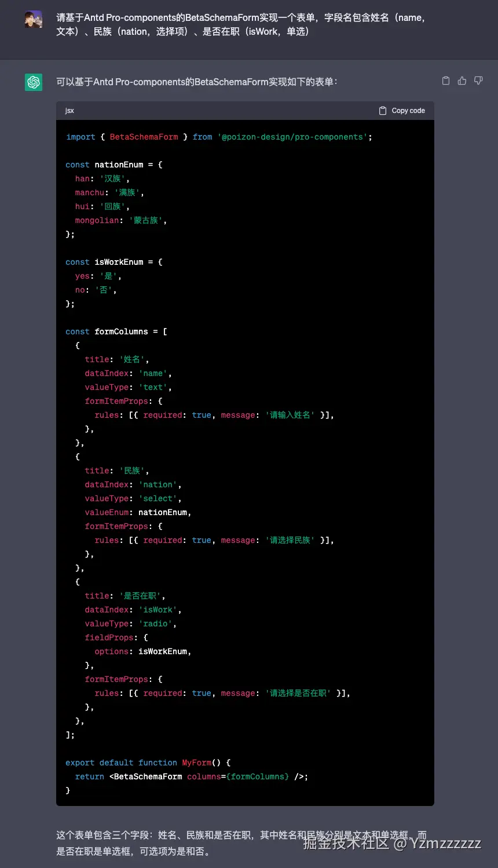498x868 pixels.
Task: Click the hui: '回族' line
Action: coord(102,206)
